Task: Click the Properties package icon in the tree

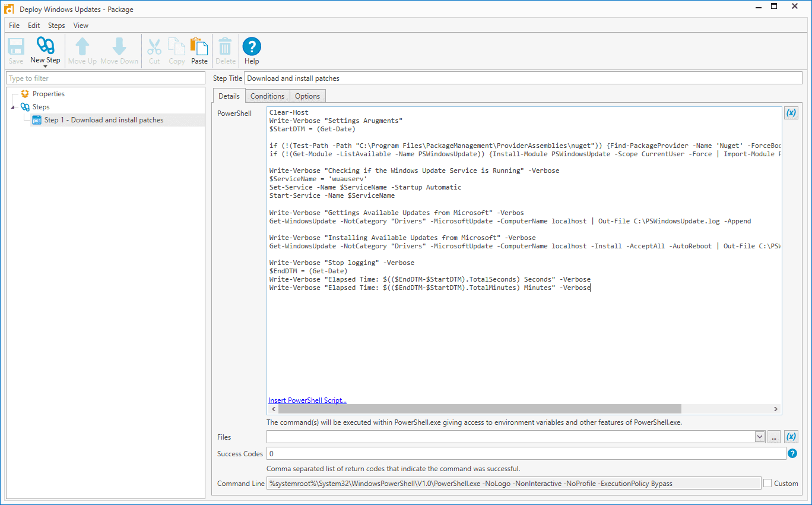Action: 25,94
